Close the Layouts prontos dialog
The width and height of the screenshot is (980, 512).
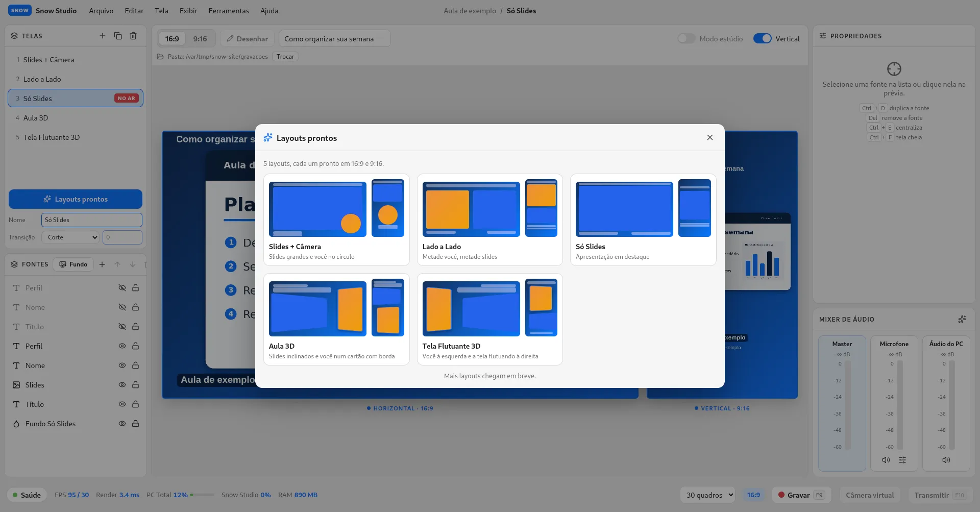710,137
